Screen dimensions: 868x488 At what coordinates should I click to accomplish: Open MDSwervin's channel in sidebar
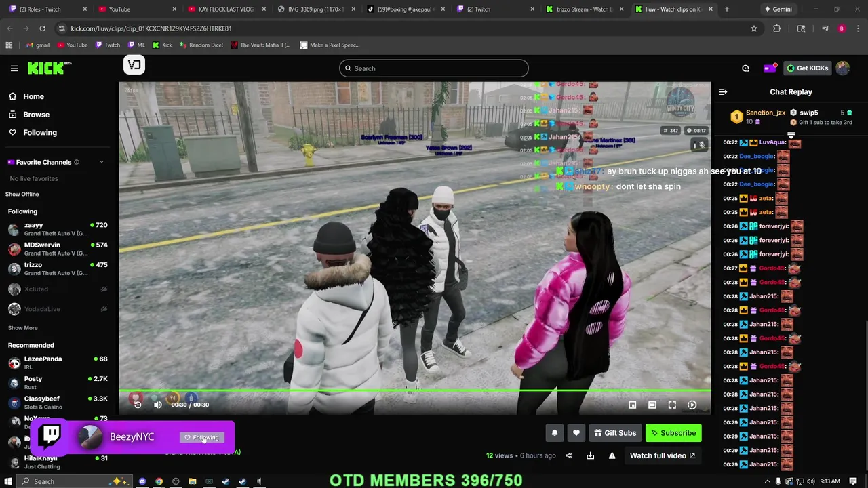[58, 249]
